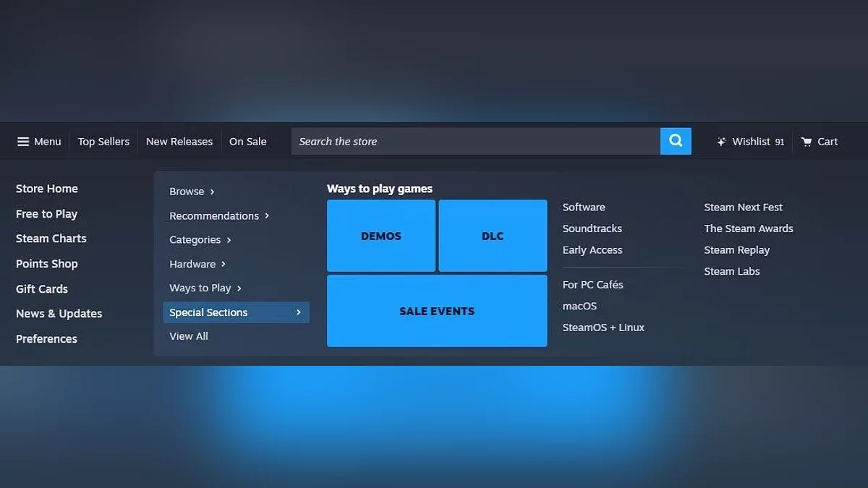The image size is (868, 488).
Task: Click the hamburger Menu icon
Action: click(23, 142)
